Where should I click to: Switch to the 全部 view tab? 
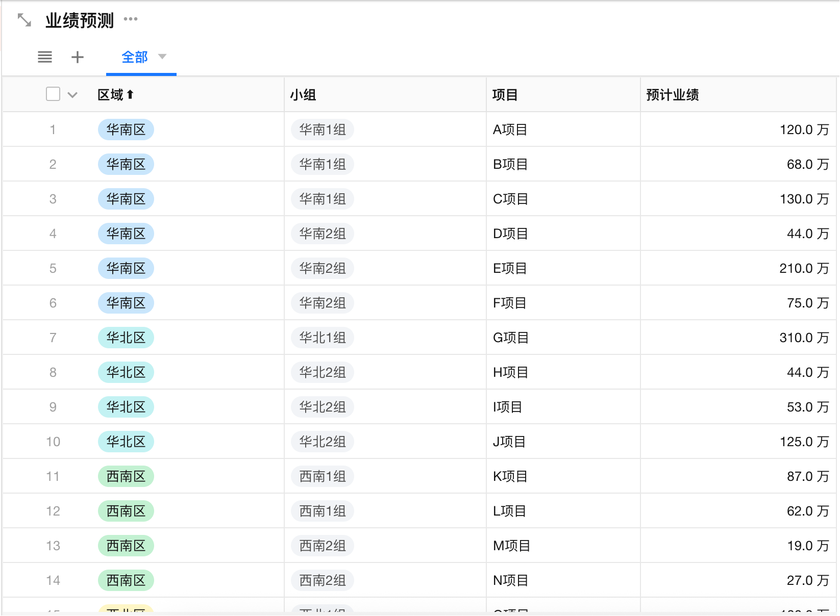tap(135, 57)
